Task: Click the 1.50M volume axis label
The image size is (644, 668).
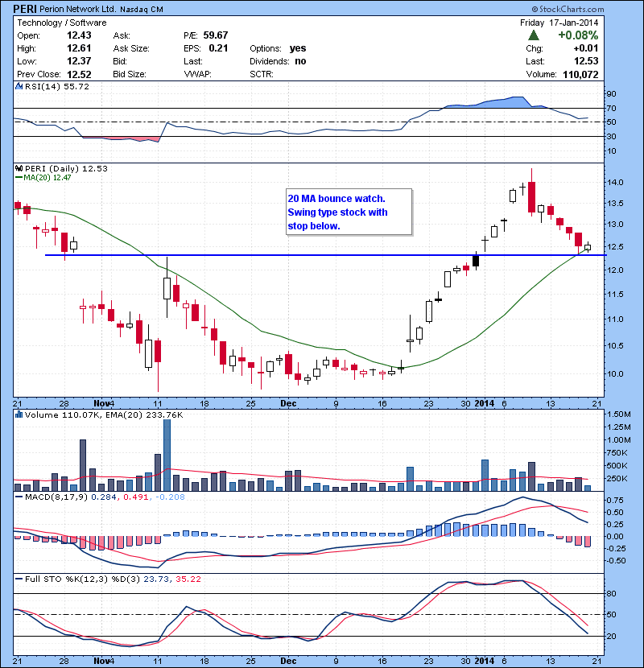Action: click(x=619, y=414)
